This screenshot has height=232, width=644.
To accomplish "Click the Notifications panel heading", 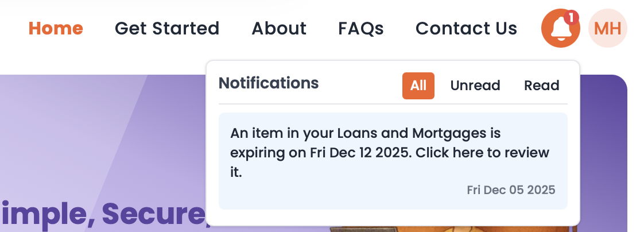I will (269, 83).
